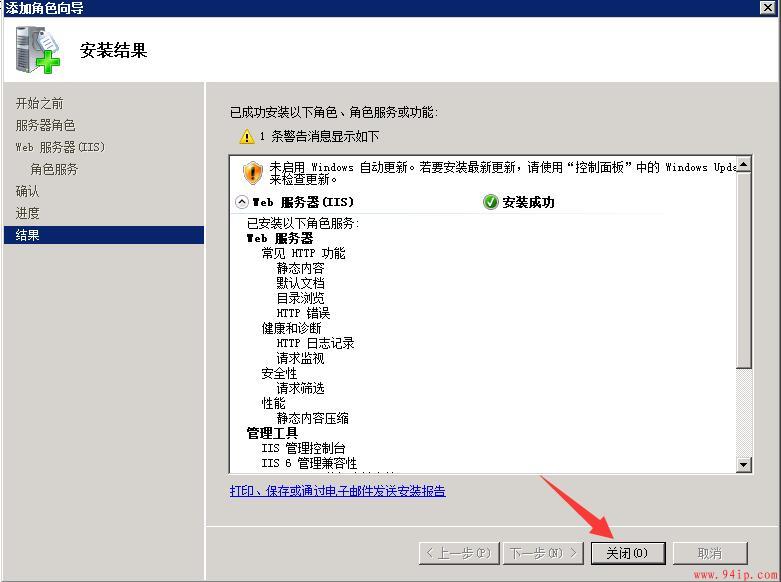Viewport: 781px width, 582px height.
Task: Click the 健康和诊断 entry
Action: coord(291,328)
